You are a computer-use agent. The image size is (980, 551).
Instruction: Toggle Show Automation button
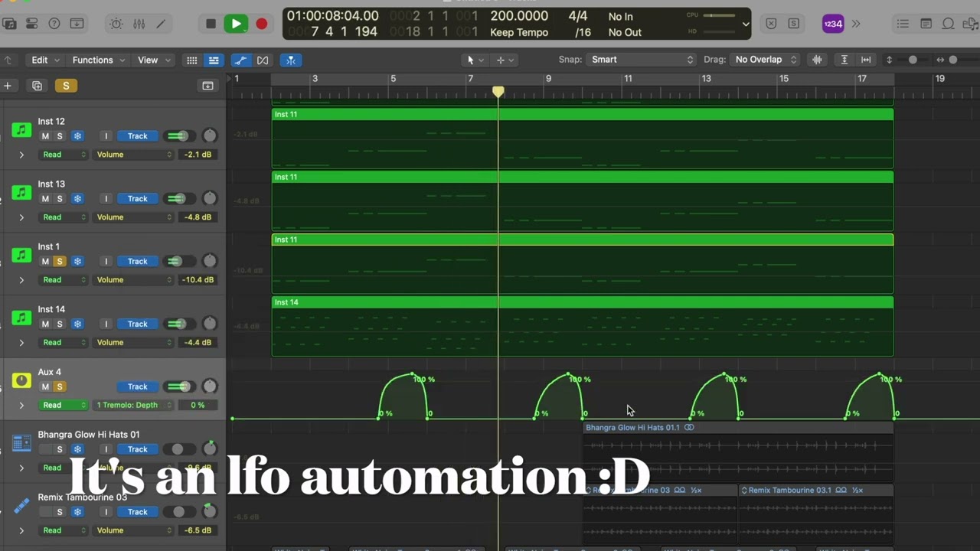[240, 60]
